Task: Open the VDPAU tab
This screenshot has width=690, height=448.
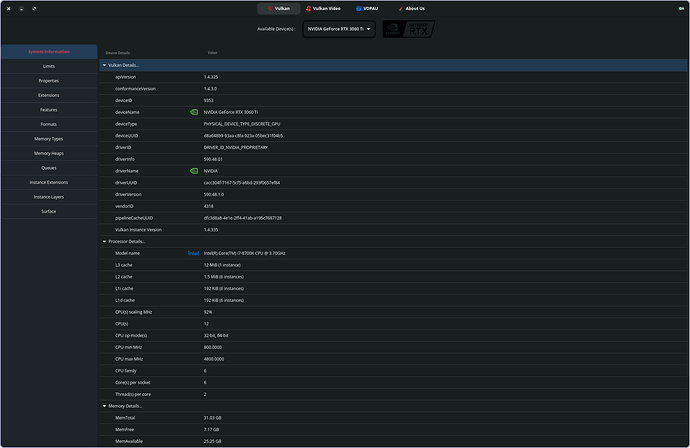Action: [x=367, y=8]
